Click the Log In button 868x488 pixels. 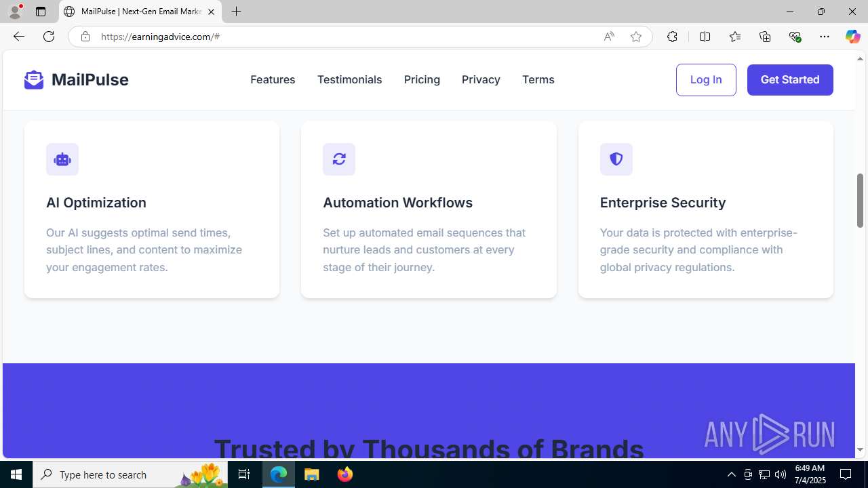[706, 80]
